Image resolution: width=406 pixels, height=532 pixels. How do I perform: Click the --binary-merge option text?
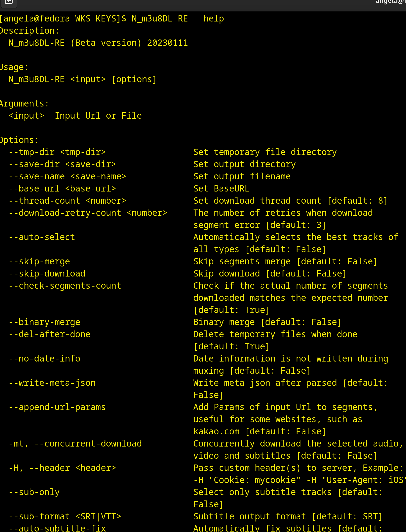click(x=44, y=322)
